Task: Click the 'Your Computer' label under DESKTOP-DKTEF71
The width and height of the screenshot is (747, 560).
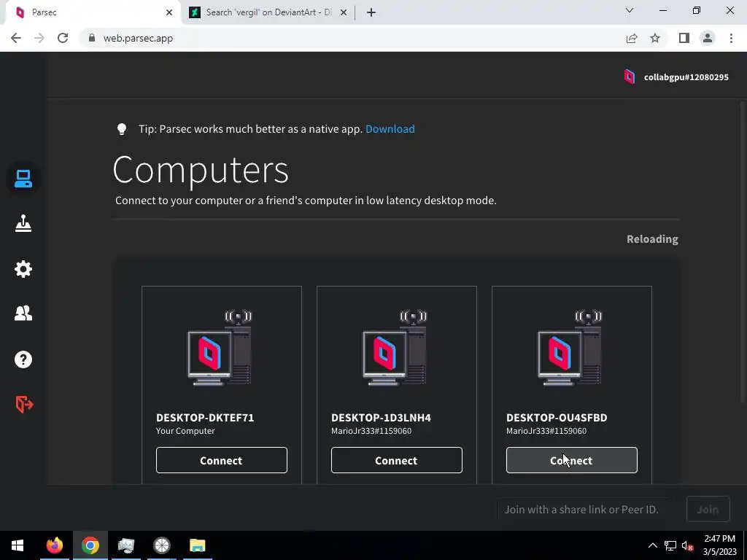Action: [x=185, y=431]
